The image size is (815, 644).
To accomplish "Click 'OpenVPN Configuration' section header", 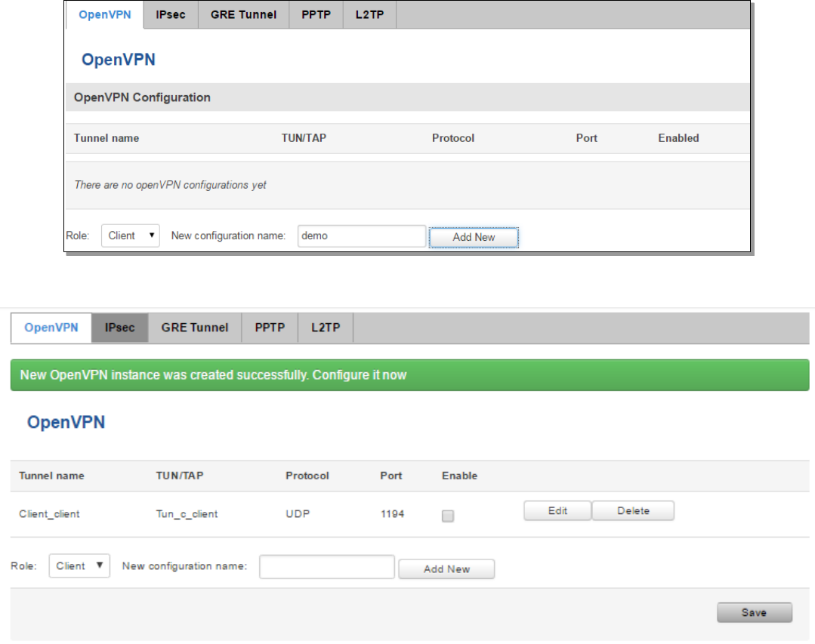I will 407,97.
